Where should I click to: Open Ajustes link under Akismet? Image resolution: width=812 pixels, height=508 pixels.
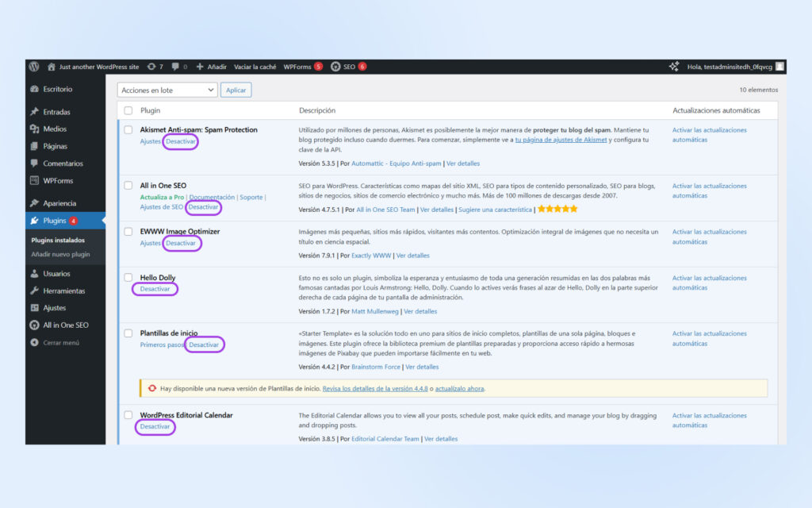point(150,141)
